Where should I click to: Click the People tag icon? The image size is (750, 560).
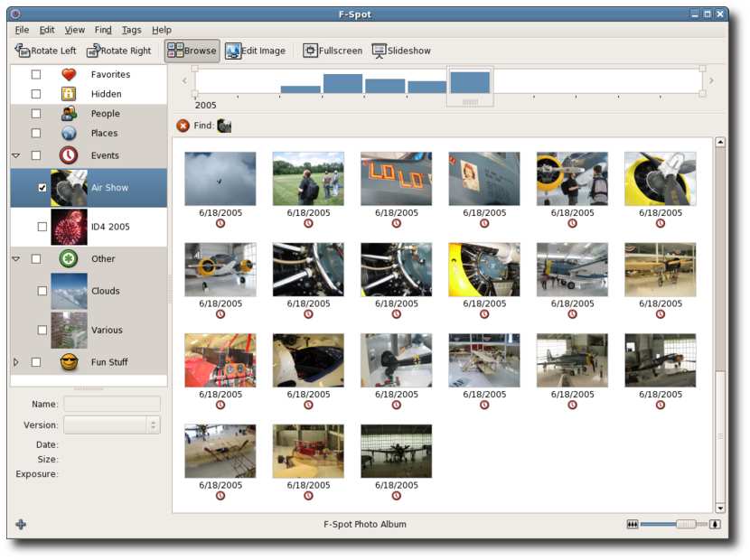coord(69,113)
